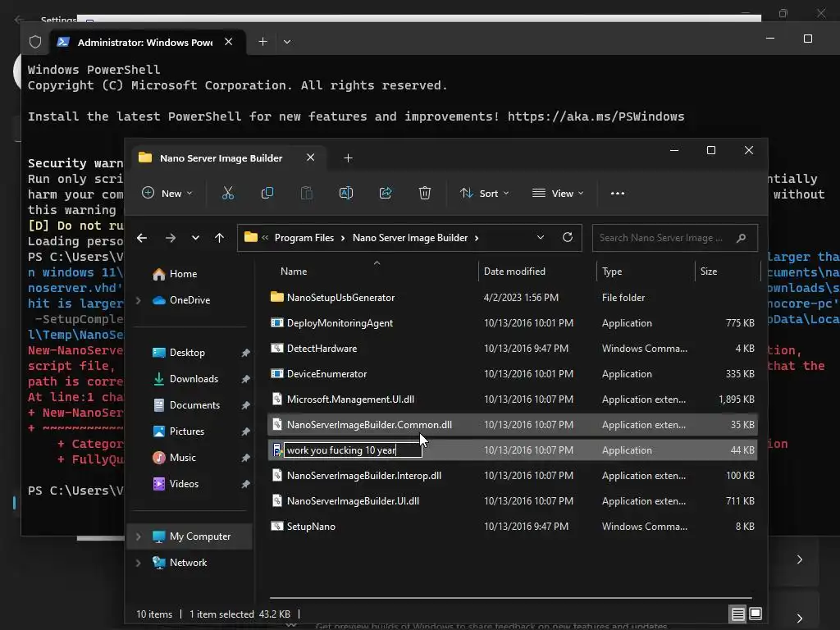Expand the OneDrive tree node

(138, 300)
